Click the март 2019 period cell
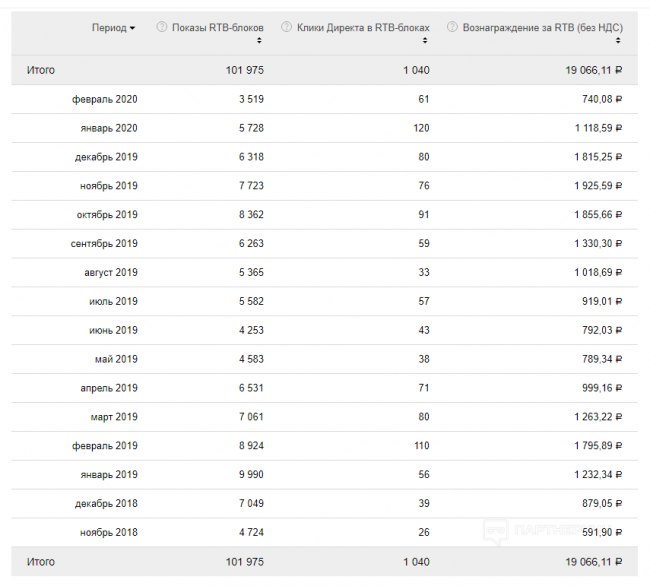The height and width of the screenshot is (586, 650). coord(114,417)
